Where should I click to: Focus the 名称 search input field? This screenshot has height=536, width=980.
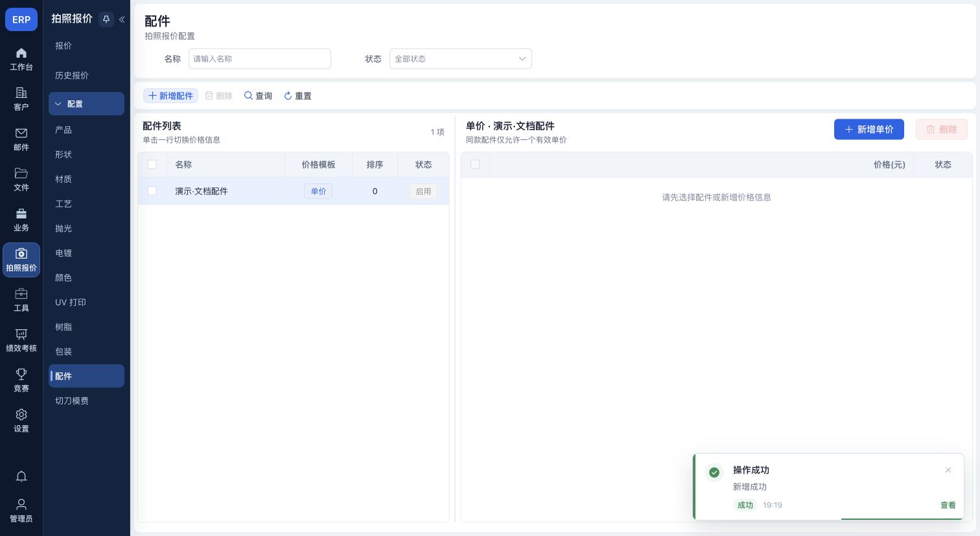260,59
